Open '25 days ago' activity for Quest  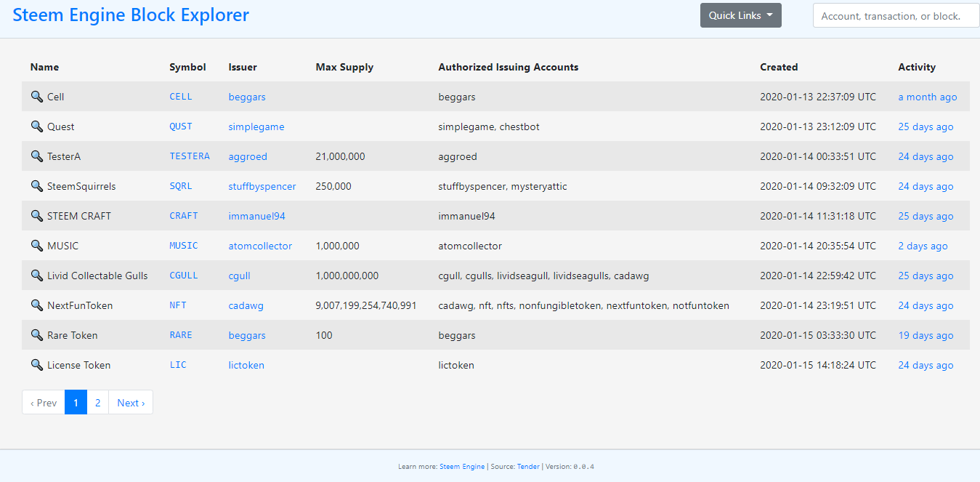point(926,126)
